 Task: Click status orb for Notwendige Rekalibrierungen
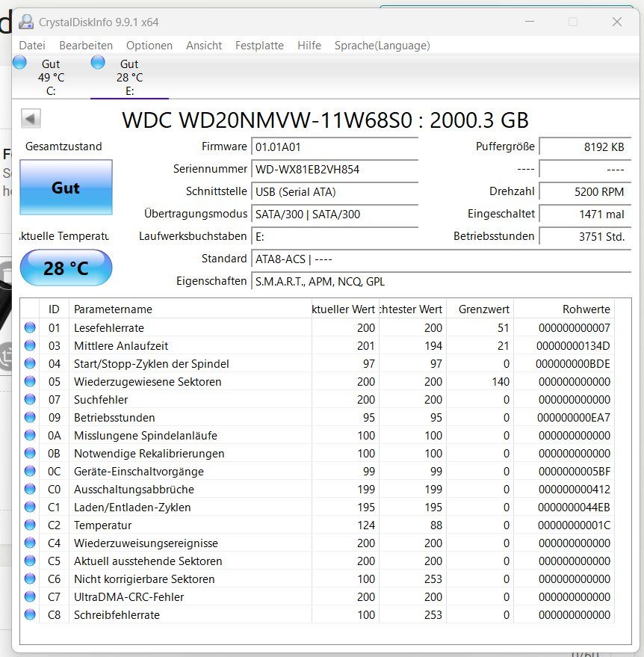coord(30,453)
